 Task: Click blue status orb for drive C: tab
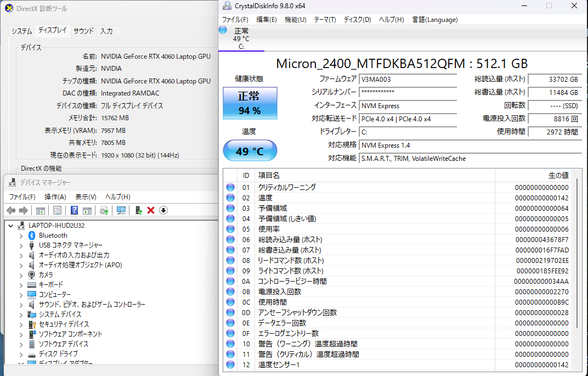click(x=223, y=30)
